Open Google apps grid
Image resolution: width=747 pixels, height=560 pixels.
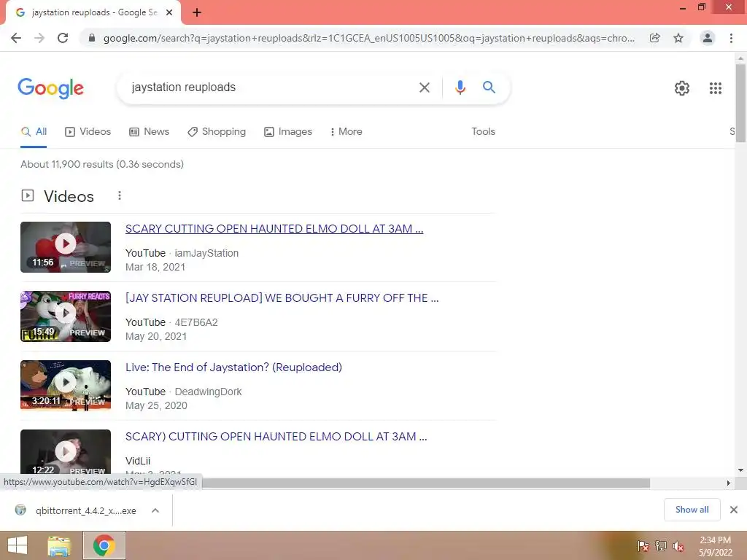point(715,88)
